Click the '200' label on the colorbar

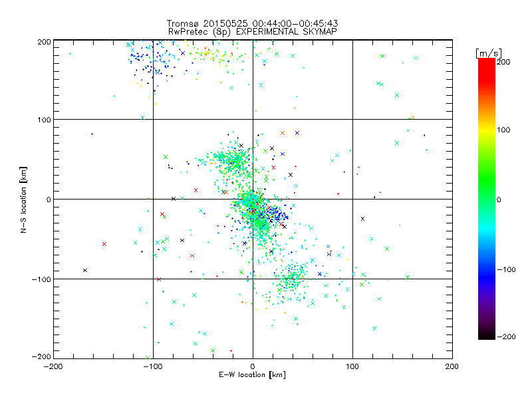[503, 62]
